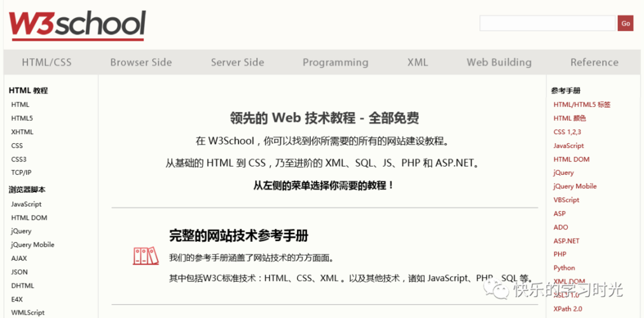This screenshot has height=318, width=644.
Task: Open the DHTML tutorial link
Action: pos(23,286)
